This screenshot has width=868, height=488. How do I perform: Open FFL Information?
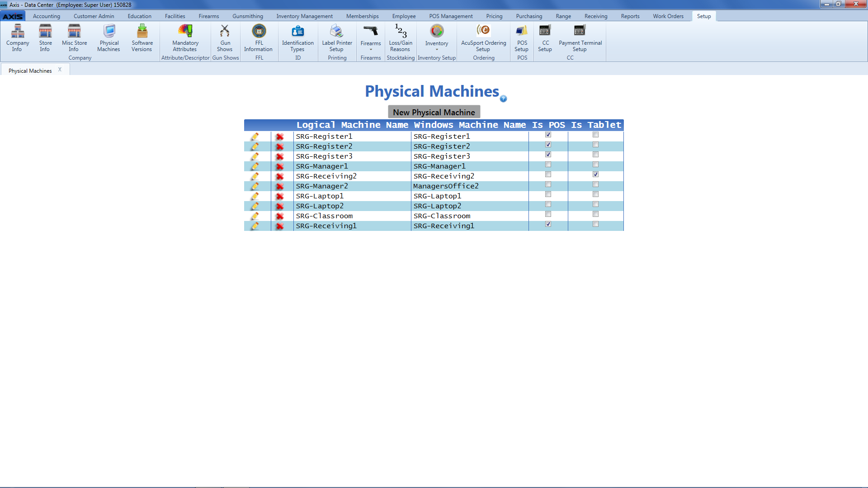click(x=259, y=38)
